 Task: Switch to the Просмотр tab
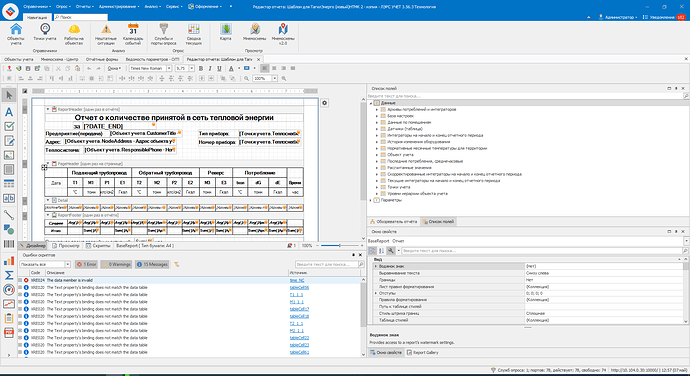coord(66,246)
